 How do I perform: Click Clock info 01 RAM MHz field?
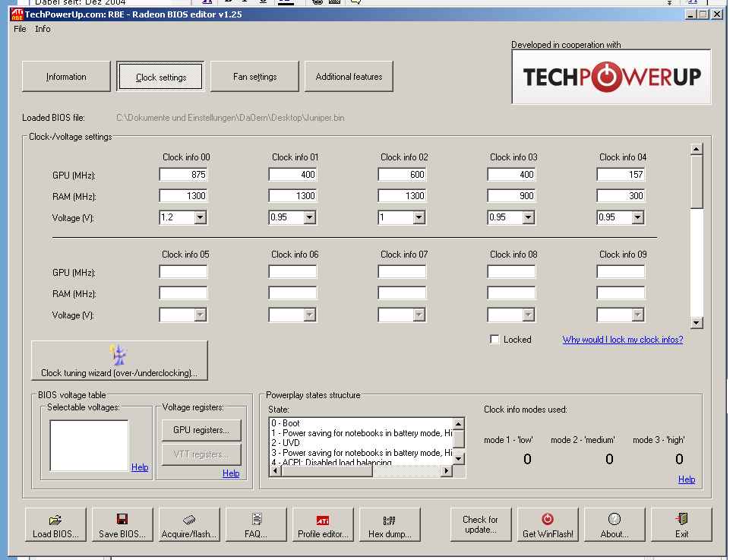[x=292, y=196]
